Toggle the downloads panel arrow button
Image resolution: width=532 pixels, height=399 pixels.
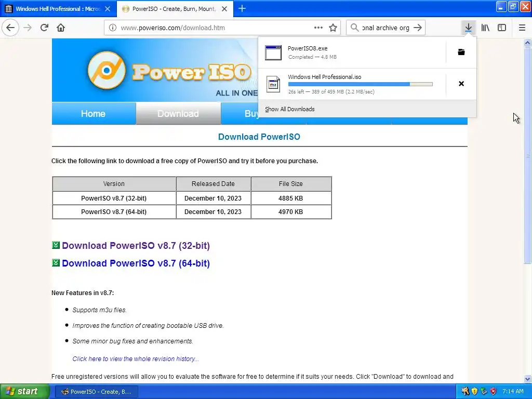pos(468,28)
